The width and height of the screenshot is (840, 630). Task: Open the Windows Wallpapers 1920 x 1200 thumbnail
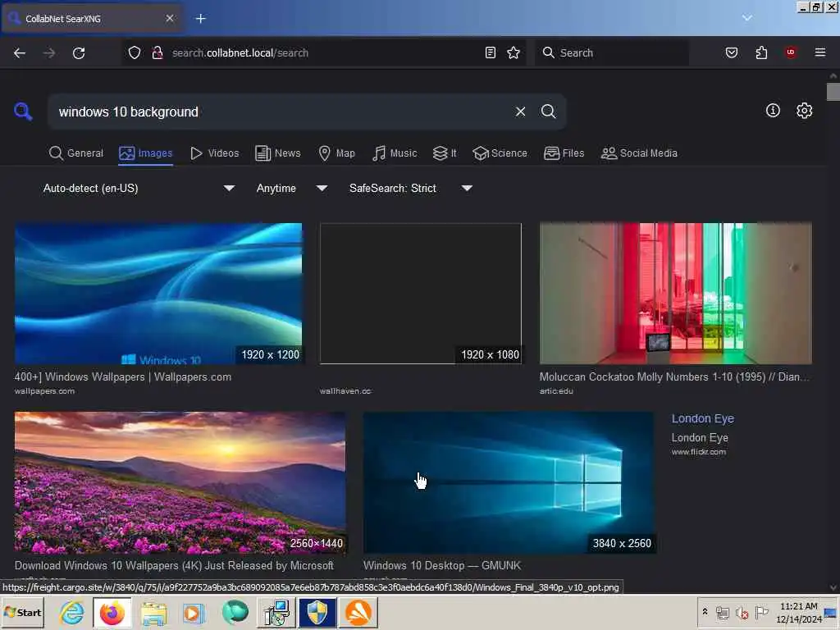click(x=158, y=294)
